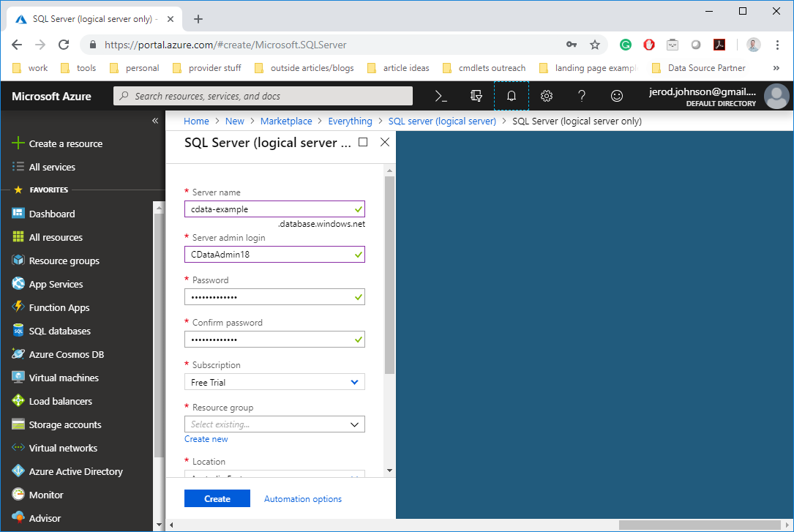The image size is (794, 532).
Task: Click Home in the breadcrumb
Action: pyautogui.click(x=196, y=121)
